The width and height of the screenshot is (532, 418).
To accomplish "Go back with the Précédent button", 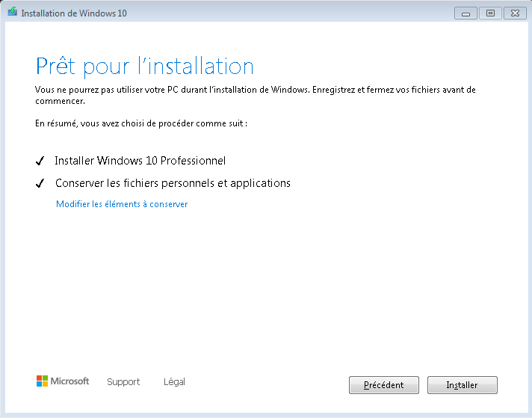I will pyautogui.click(x=384, y=385).
